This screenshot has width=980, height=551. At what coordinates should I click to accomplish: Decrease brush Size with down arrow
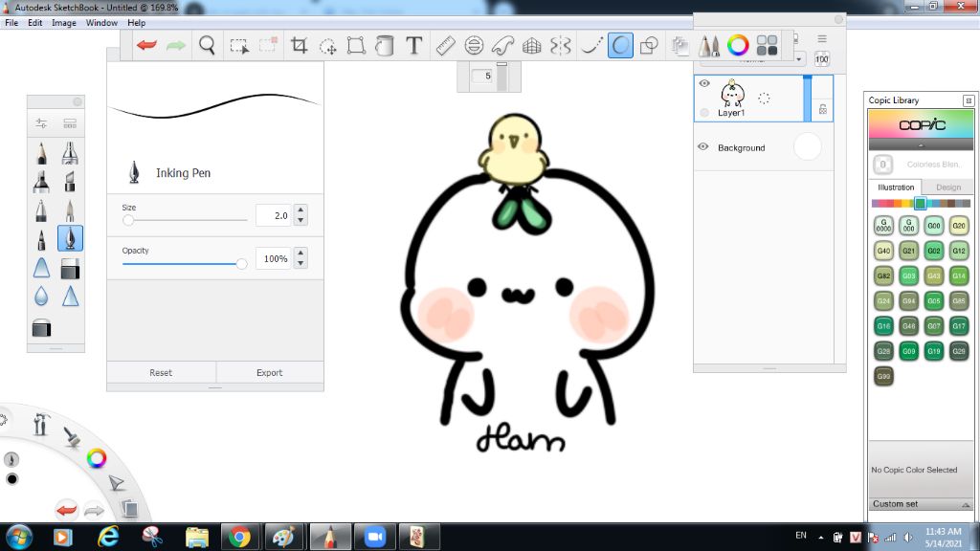(x=301, y=220)
